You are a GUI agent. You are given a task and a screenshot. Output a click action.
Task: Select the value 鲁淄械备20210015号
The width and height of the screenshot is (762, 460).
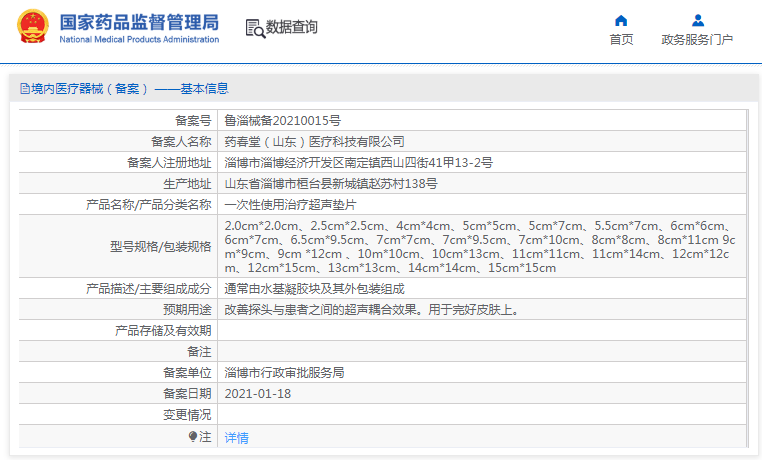tap(282, 120)
